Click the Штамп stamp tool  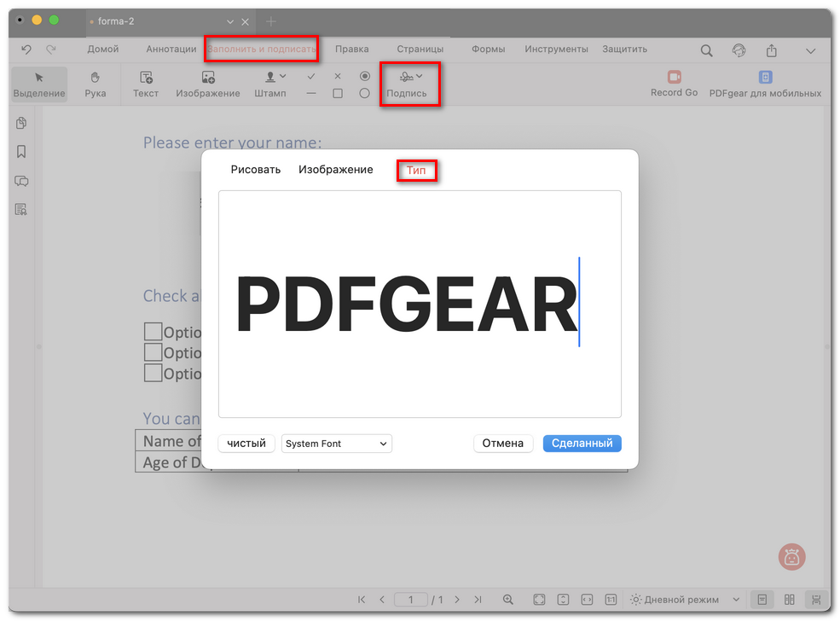pyautogui.click(x=270, y=84)
